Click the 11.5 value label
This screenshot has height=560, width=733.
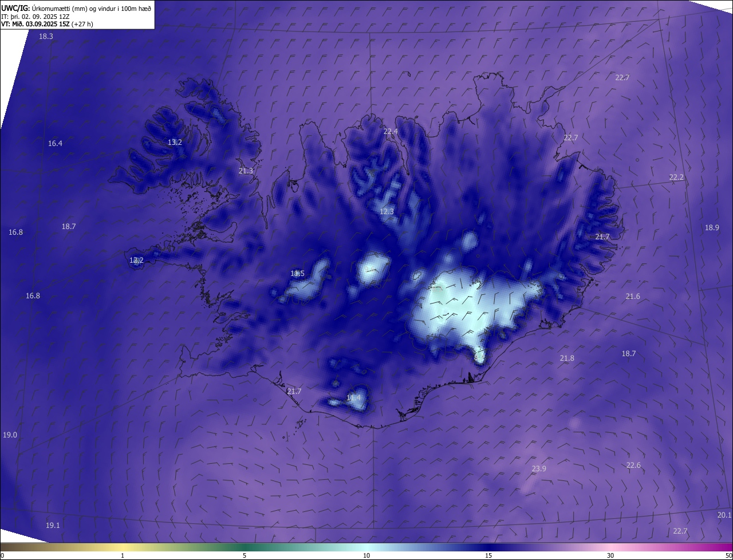coord(297,274)
